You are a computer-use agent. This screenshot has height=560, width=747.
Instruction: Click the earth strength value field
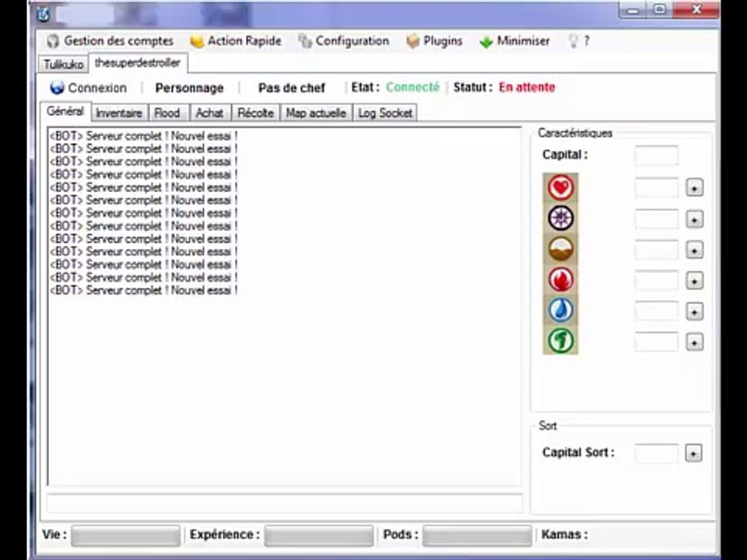(x=657, y=250)
